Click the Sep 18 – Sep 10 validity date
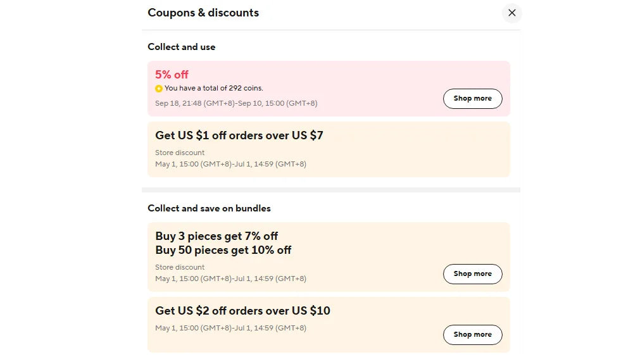Screen dimensions: 633x364 point(236,103)
